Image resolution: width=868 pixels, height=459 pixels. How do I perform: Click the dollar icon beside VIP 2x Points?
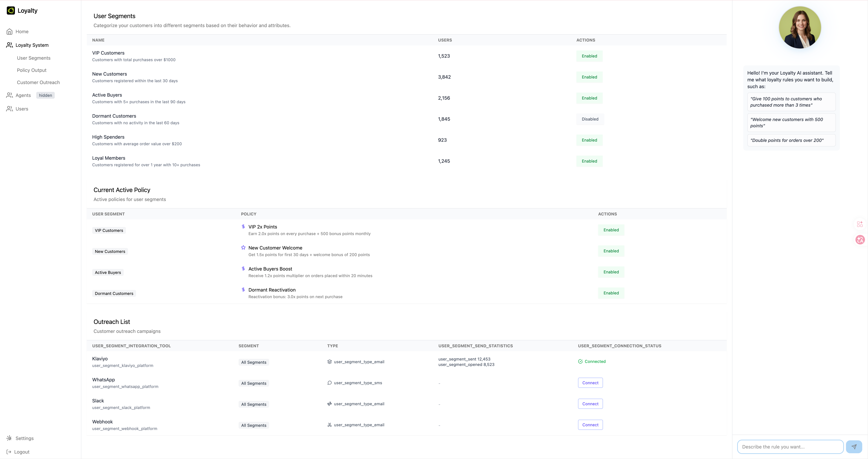(243, 226)
